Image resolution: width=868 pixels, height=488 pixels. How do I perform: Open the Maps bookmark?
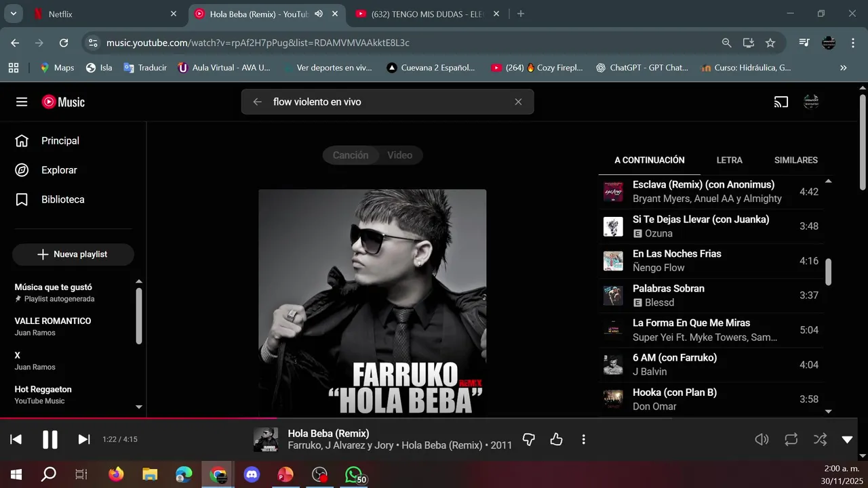point(56,68)
